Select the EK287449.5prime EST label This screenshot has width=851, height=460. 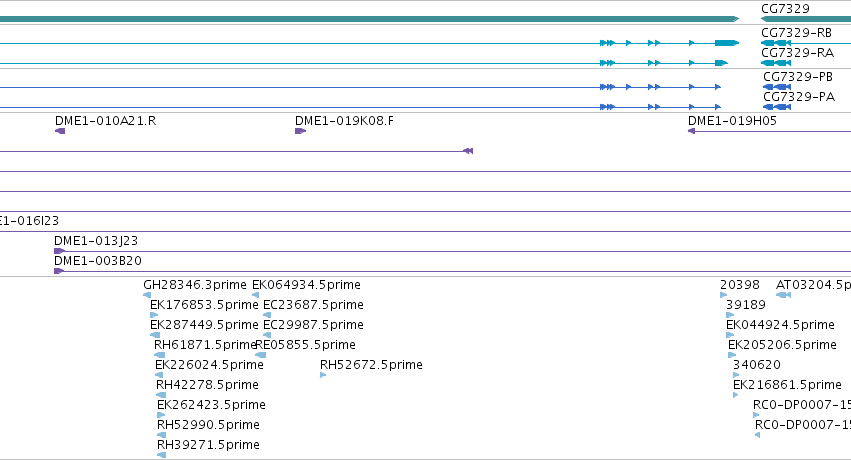click(x=204, y=325)
